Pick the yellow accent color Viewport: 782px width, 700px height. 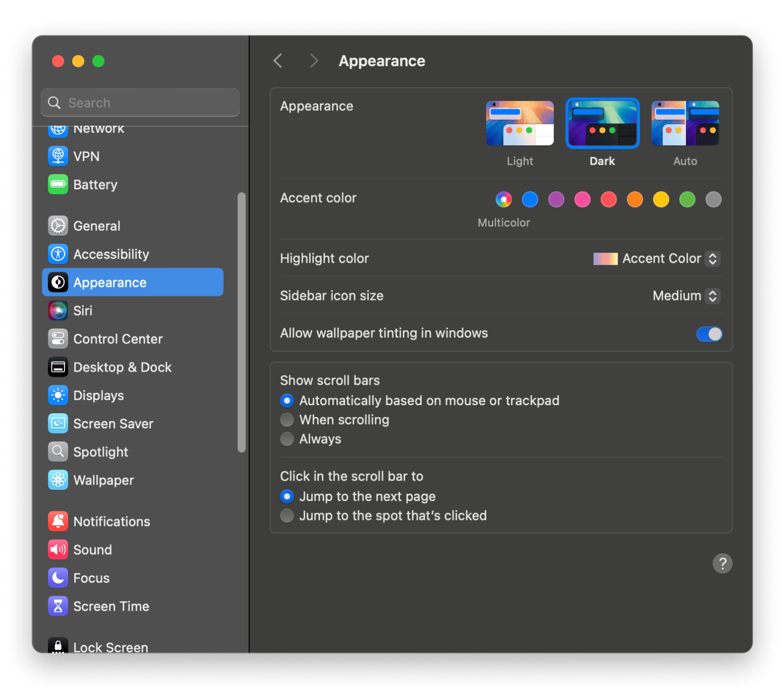click(661, 200)
